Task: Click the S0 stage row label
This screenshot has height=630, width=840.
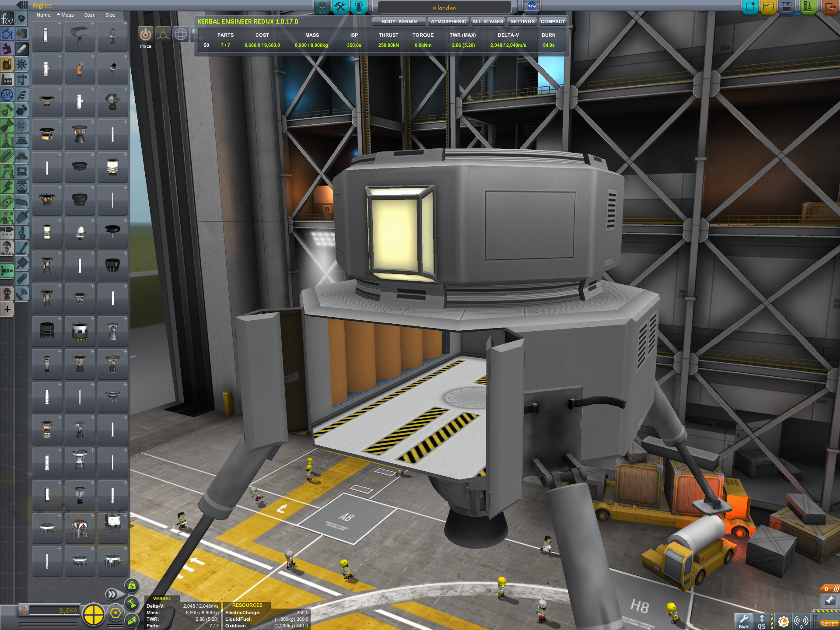Action: click(x=206, y=45)
